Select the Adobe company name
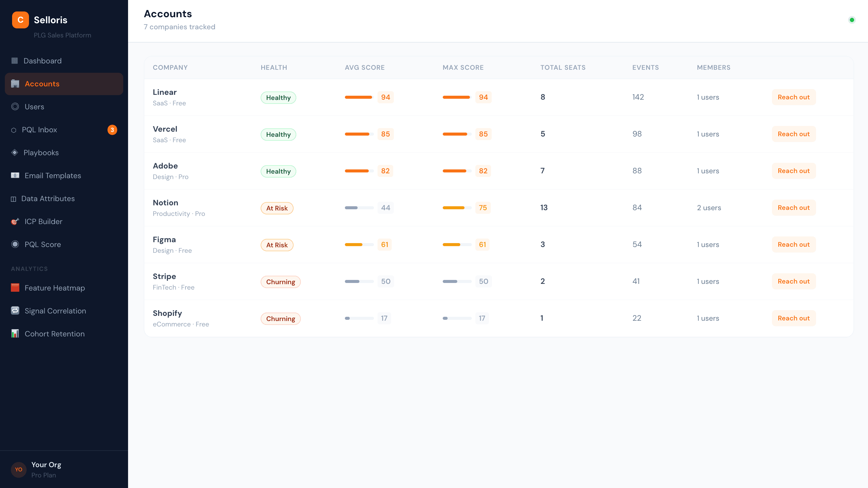Viewport: 868px width, 488px height. click(165, 166)
